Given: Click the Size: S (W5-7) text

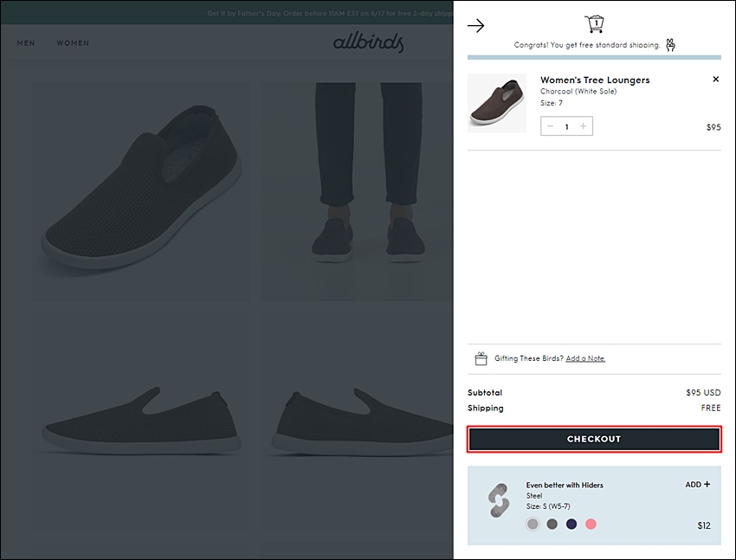Looking at the screenshot, I should pyautogui.click(x=548, y=506).
